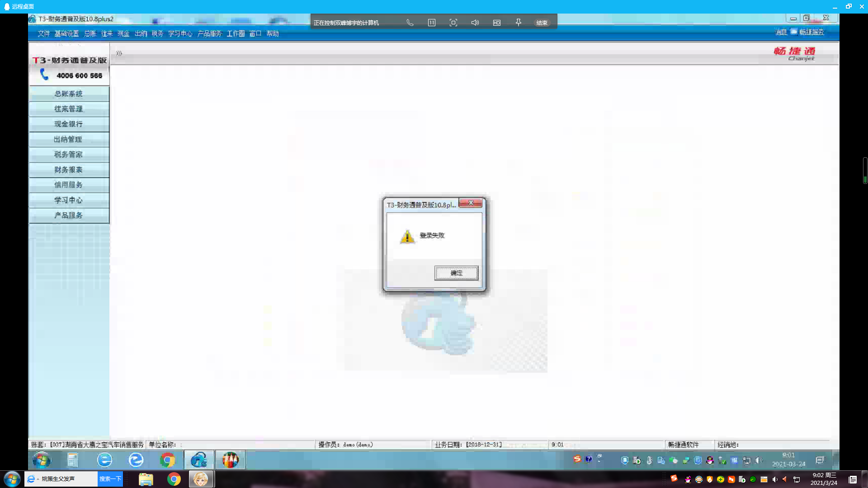Select 财务报表 in the sidebar
This screenshot has width=868, height=488.
click(69, 169)
